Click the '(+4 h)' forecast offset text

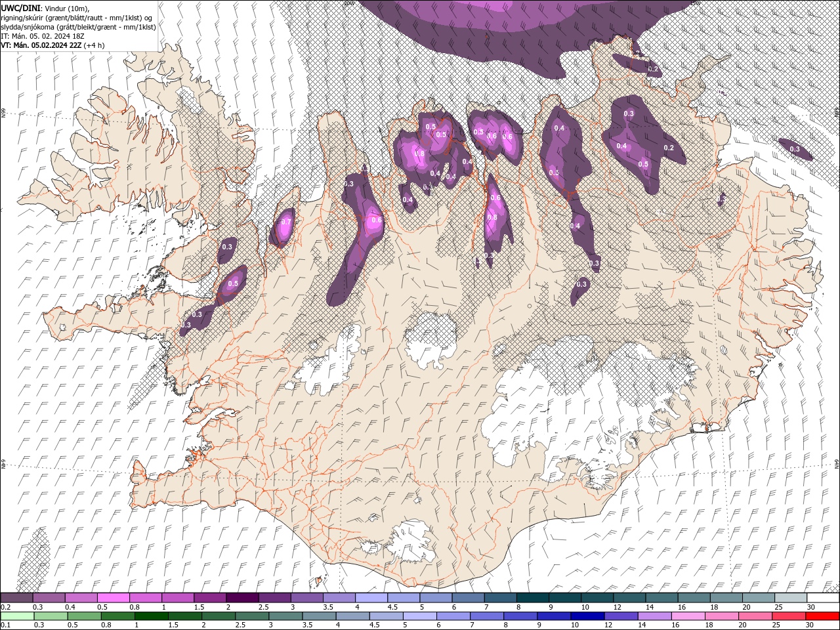(95, 45)
